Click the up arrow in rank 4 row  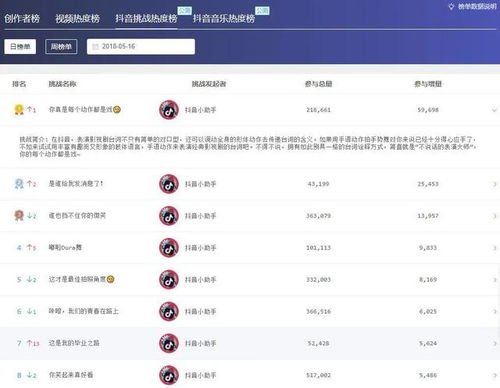[x=29, y=247]
